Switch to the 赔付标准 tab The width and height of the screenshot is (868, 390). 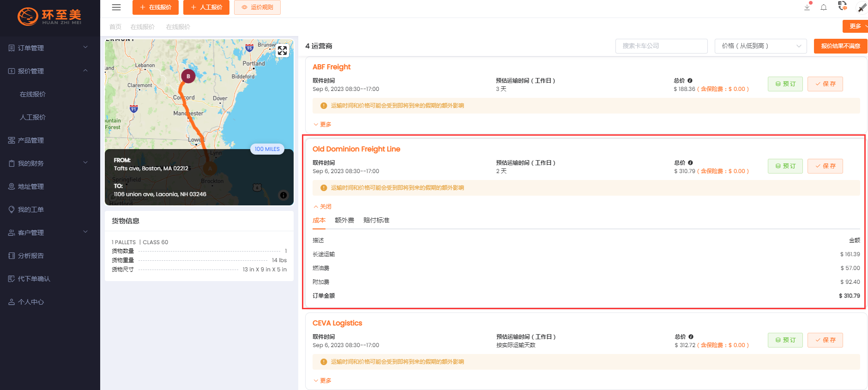pyautogui.click(x=376, y=221)
